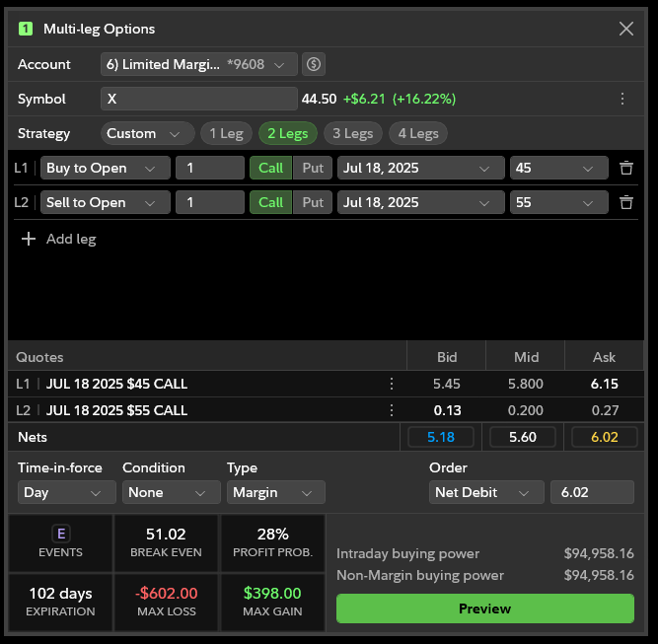658x644 pixels.
Task: Delete leg L1 with the trash icon
Action: coord(625,168)
